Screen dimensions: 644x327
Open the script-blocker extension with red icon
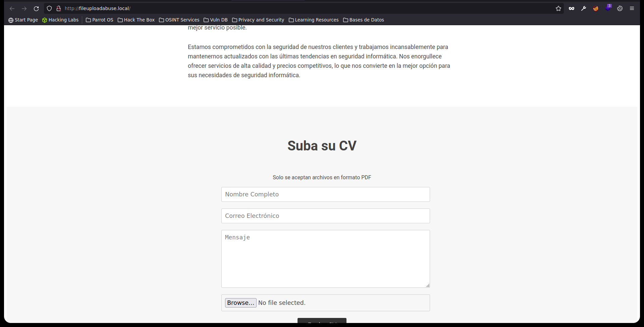(596, 8)
